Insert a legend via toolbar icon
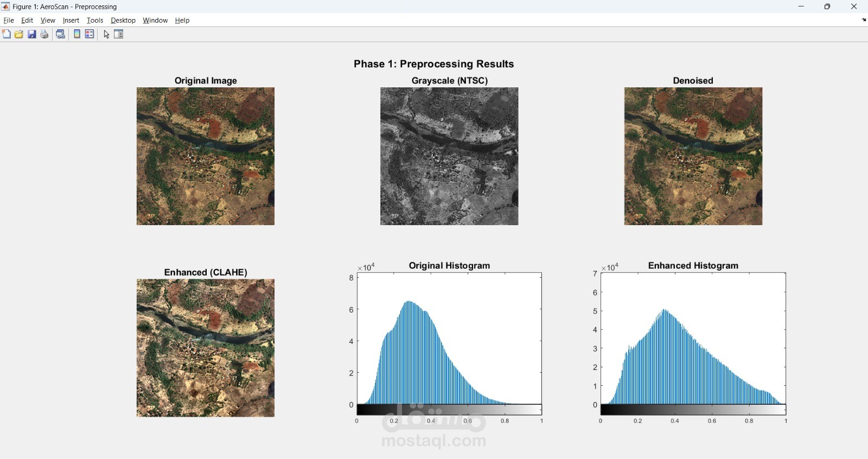 (90, 34)
